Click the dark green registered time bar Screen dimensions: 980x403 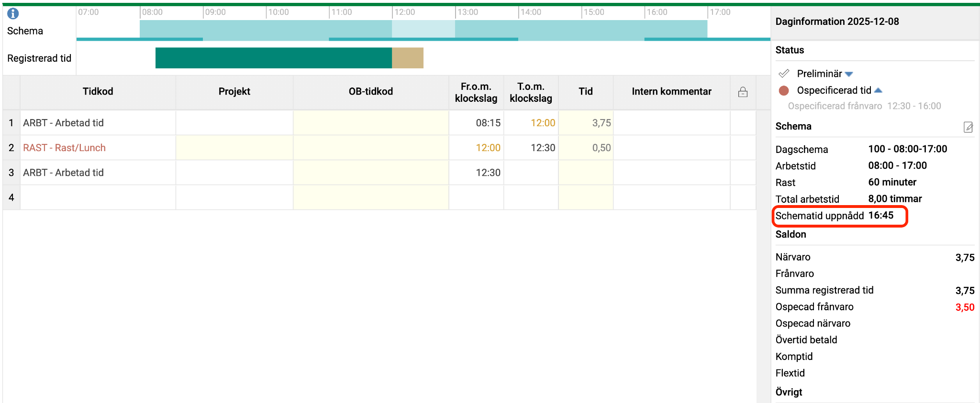coord(273,58)
